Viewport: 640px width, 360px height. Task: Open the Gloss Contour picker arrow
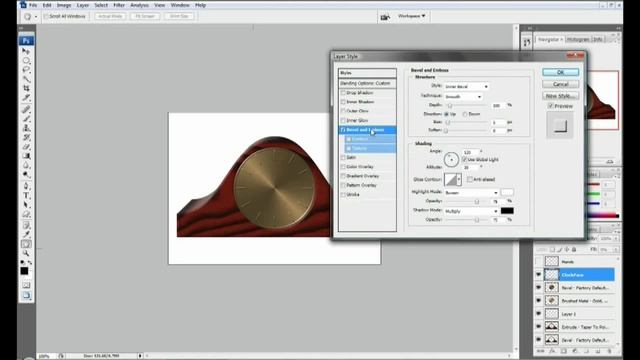pos(459,179)
